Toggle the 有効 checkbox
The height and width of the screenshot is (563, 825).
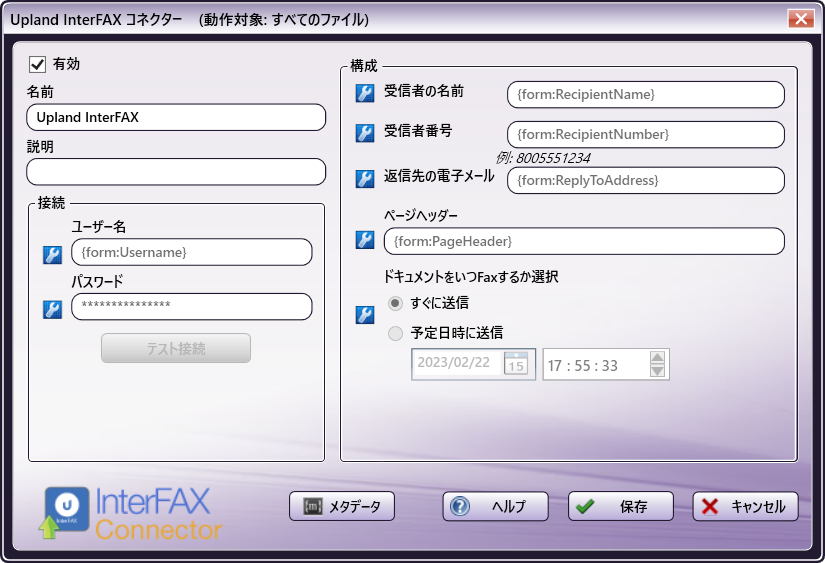(x=37, y=64)
